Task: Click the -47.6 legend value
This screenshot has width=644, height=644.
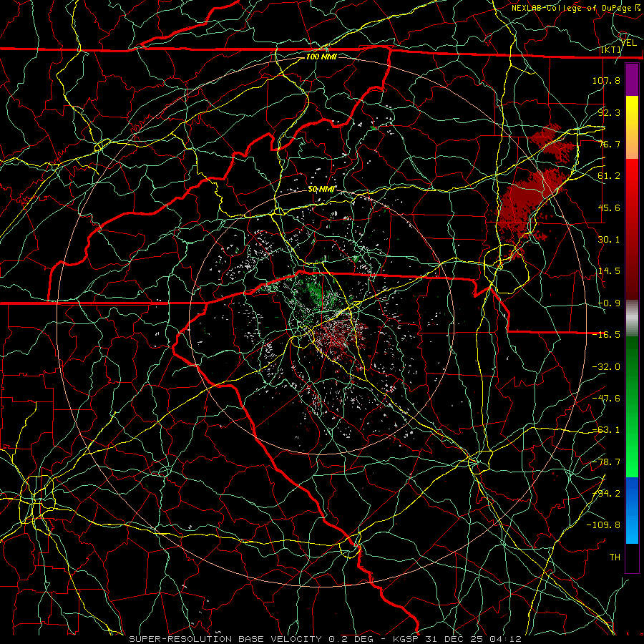Action: [x=606, y=399]
